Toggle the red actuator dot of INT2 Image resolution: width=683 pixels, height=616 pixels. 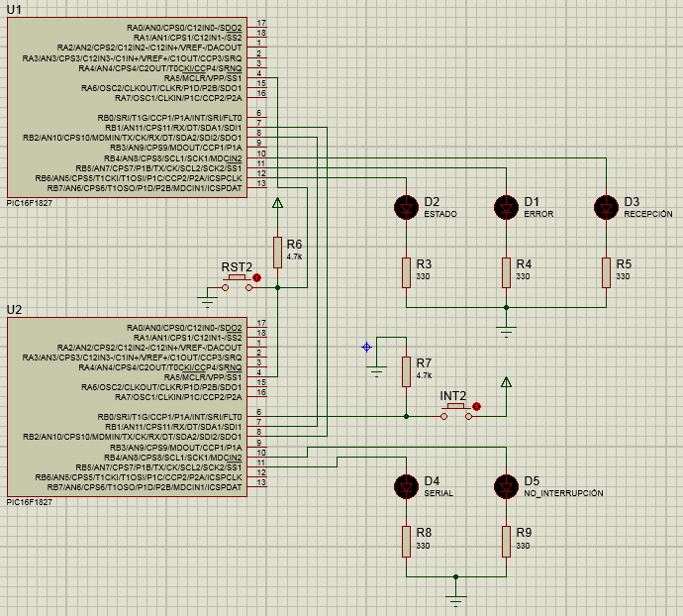[x=476, y=406]
